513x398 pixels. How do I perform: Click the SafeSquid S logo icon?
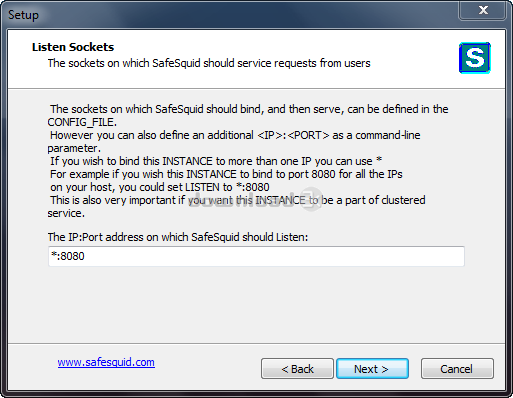click(x=475, y=58)
